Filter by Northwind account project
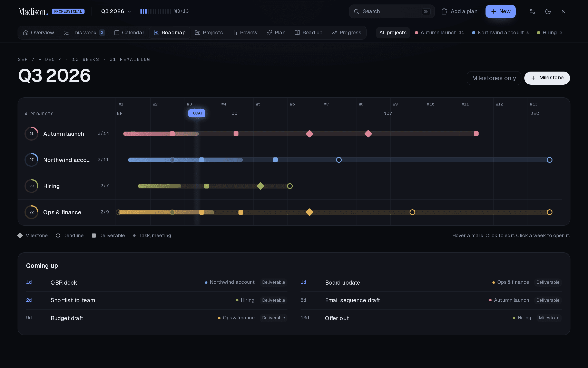588x368 pixels. point(500,33)
